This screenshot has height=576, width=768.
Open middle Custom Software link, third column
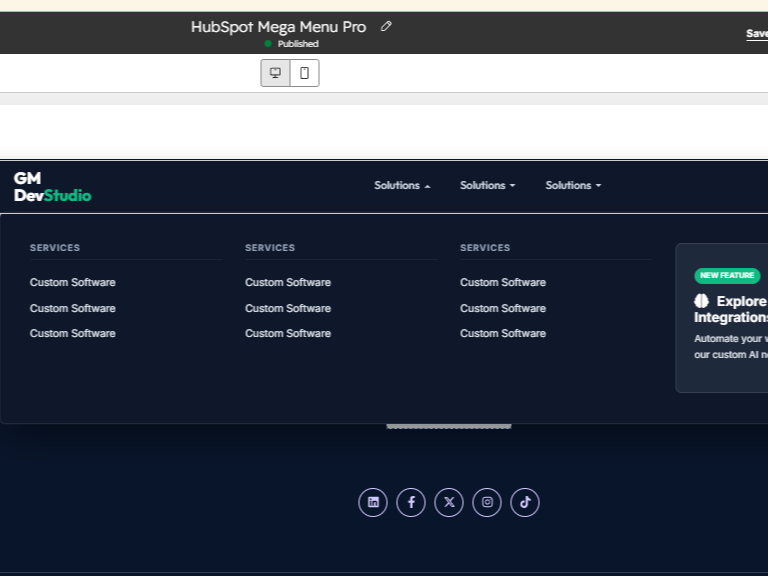coord(503,309)
